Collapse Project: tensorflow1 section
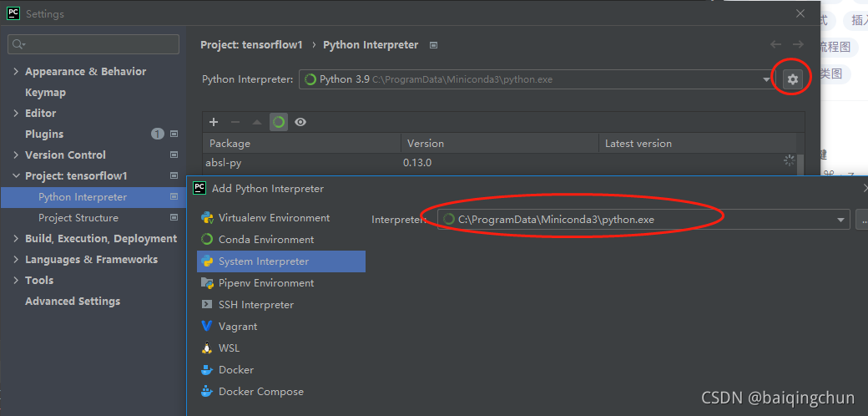This screenshot has width=868, height=416. (x=16, y=175)
